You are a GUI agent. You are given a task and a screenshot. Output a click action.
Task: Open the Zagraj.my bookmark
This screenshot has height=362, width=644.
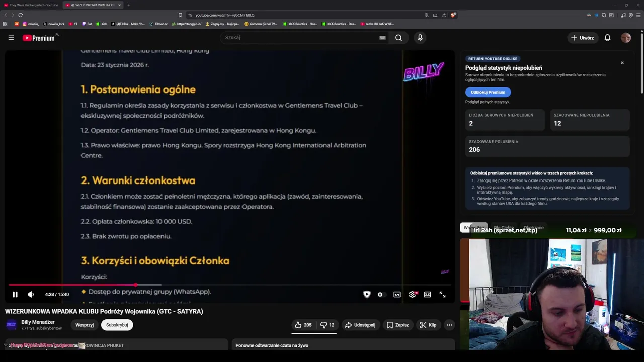coord(222,24)
